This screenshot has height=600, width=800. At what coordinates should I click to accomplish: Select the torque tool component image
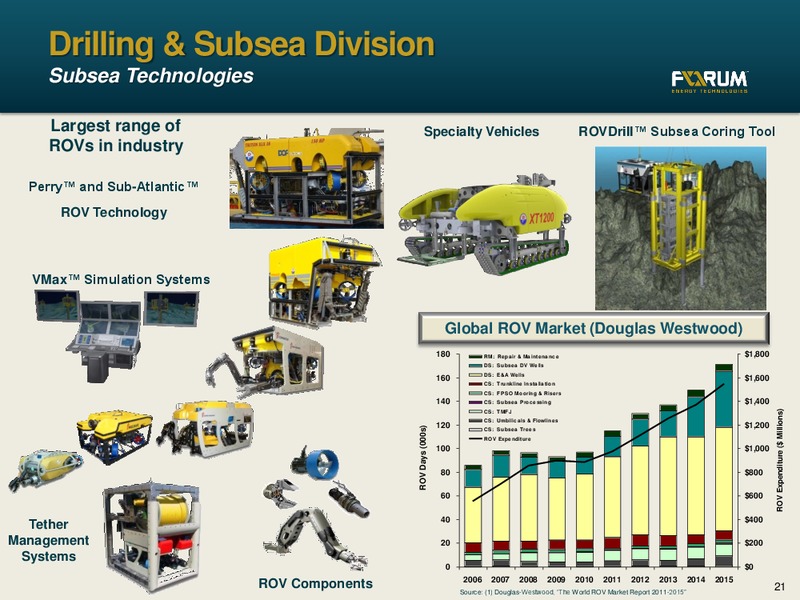(x=349, y=499)
